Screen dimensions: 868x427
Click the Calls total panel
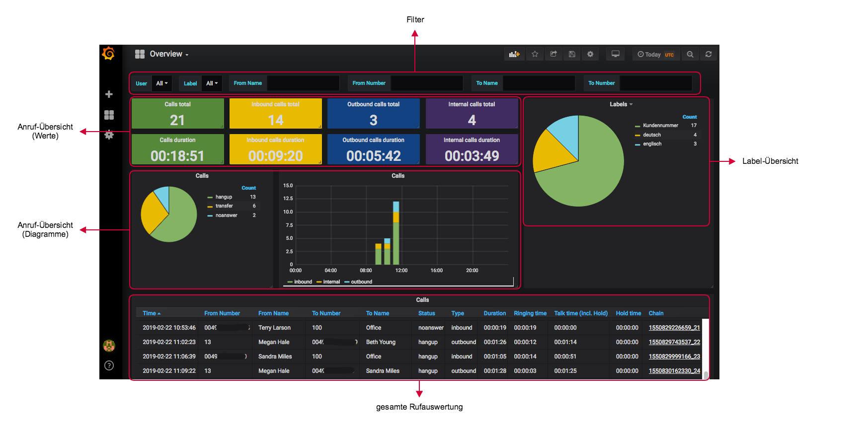point(177,113)
